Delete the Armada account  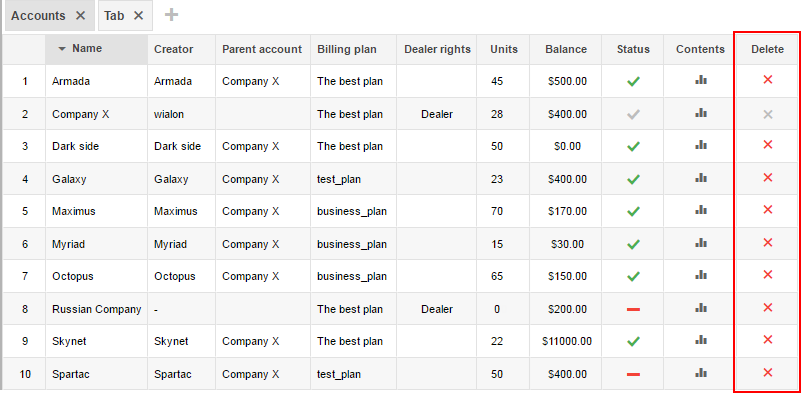pos(767,79)
